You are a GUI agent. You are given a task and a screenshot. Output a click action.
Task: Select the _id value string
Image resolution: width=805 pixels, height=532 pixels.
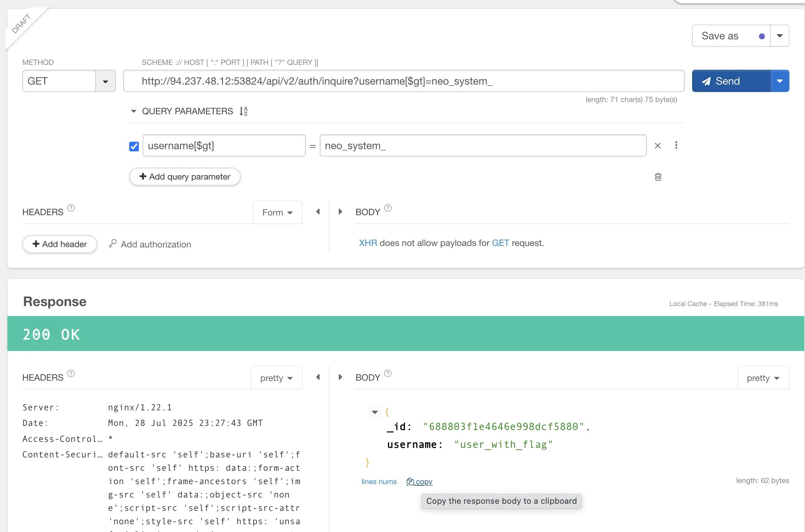(x=504, y=427)
